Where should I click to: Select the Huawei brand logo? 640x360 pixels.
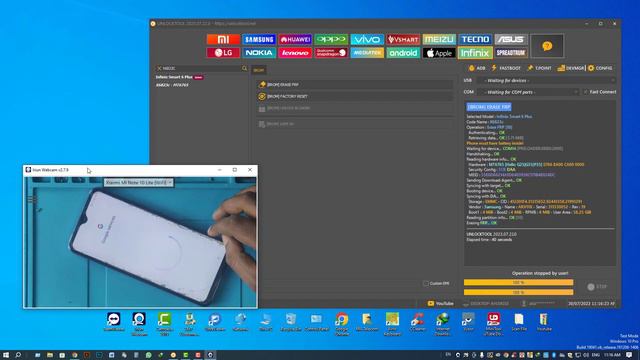pyautogui.click(x=295, y=39)
